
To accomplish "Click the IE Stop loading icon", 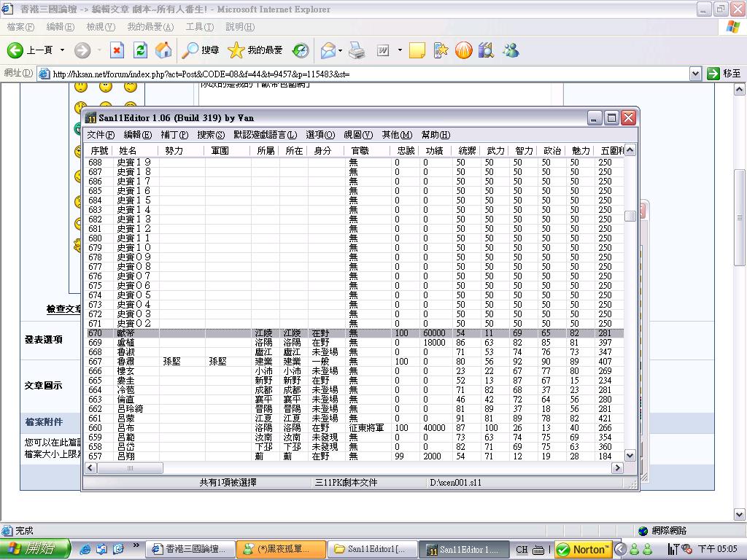I will point(117,50).
